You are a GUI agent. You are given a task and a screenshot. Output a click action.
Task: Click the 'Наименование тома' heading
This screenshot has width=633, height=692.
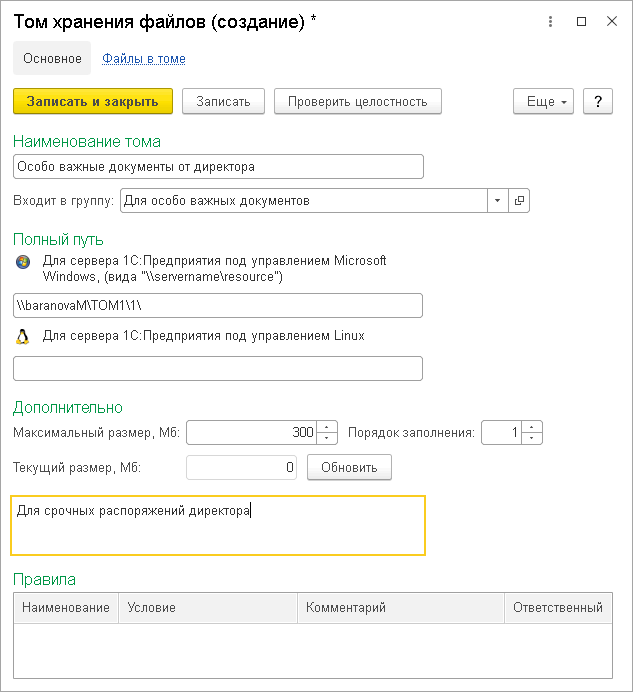[x=87, y=142]
